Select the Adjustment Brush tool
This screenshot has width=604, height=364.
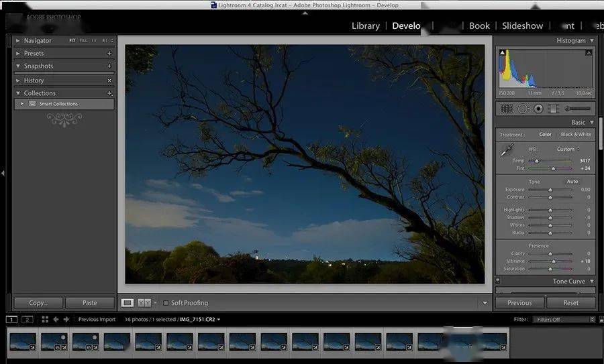pyautogui.click(x=577, y=109)
